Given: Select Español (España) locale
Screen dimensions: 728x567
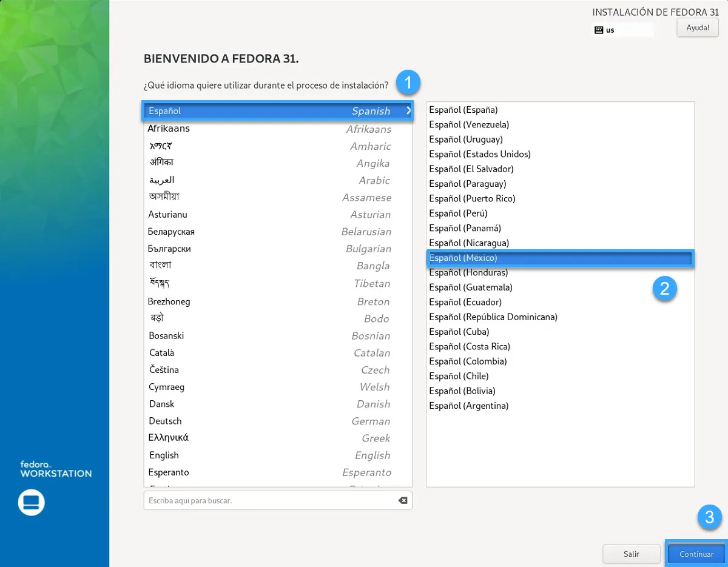Looking at the screenshot, I should [x=463, y=110].
